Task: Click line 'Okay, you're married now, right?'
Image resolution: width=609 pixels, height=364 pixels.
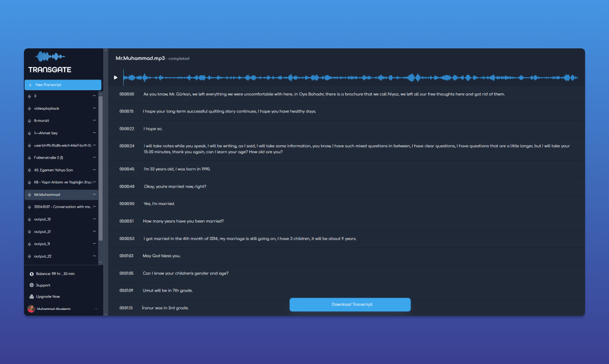Action: (x=175, y=187)
